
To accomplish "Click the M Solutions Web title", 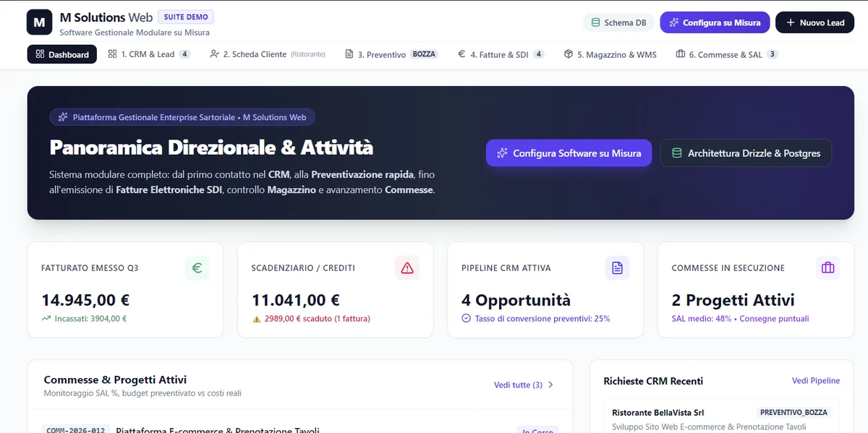I will coord(106,17).
